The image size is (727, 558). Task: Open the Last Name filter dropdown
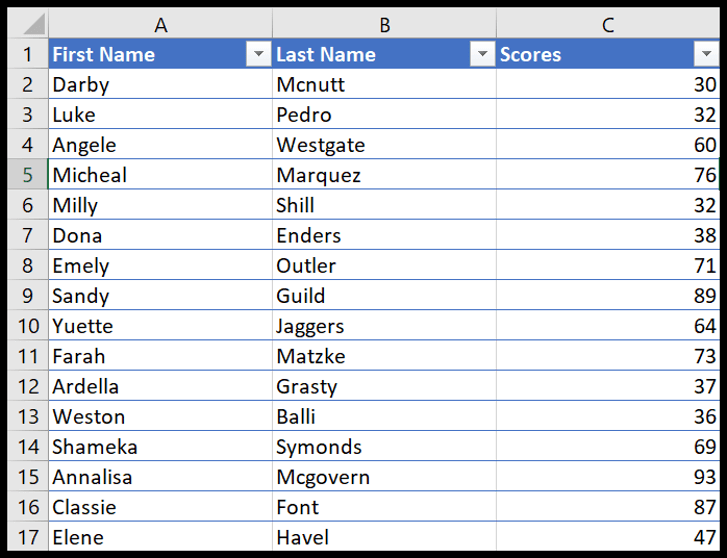click(x=483, y=55)
